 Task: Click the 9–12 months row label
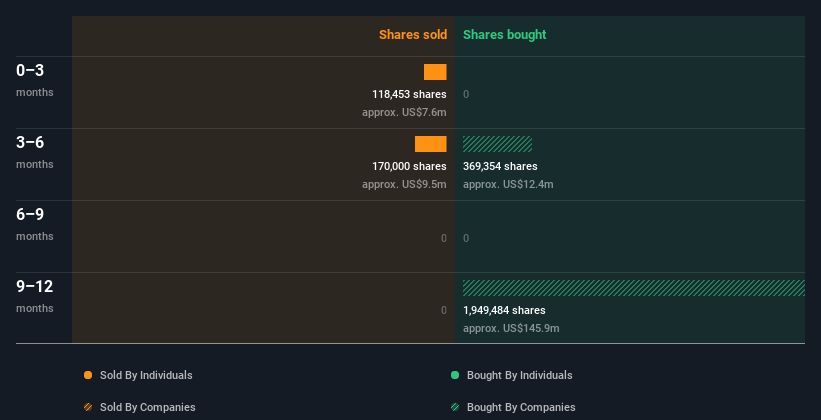click(x=35, y=296)
